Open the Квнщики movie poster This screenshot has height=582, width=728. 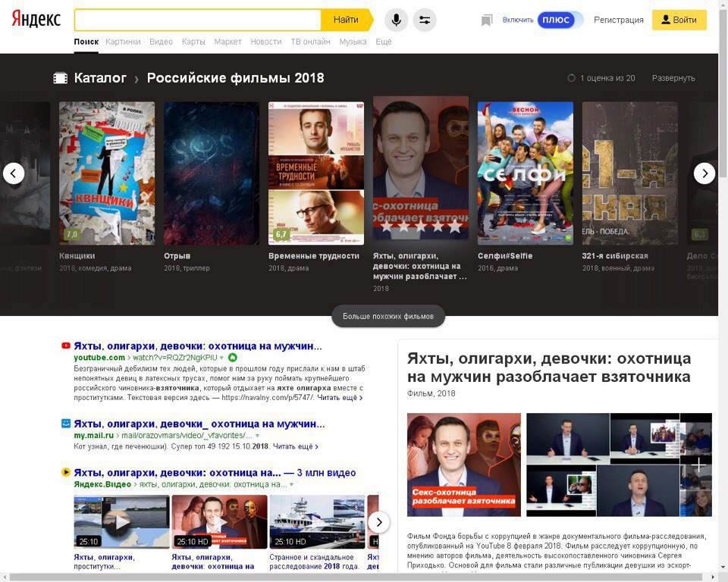click(x=107, y=173)
